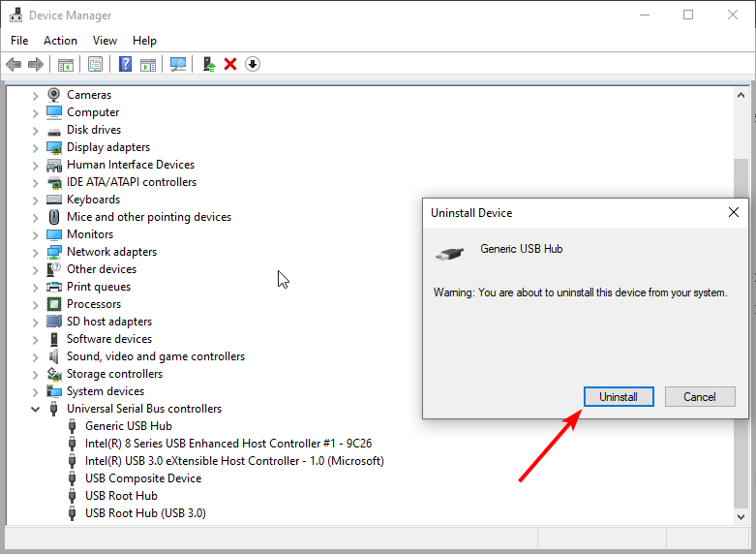
Task: Select the Processors label
Action: (x=94, y=304)
